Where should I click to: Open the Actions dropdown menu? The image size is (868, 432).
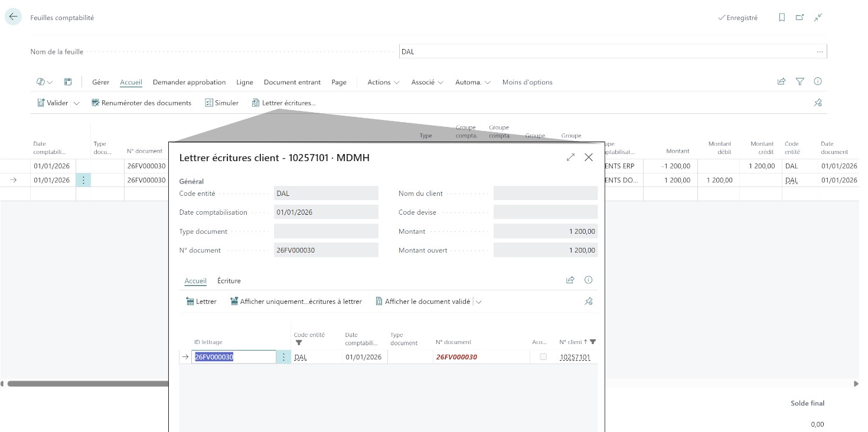click(x=383, y=83)
